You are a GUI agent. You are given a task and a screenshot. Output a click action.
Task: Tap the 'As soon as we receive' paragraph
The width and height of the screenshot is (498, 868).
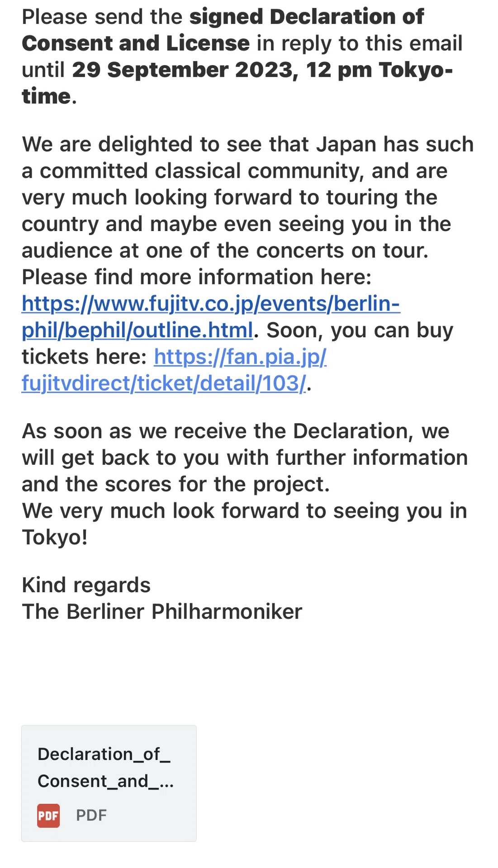tap(245, 458)
